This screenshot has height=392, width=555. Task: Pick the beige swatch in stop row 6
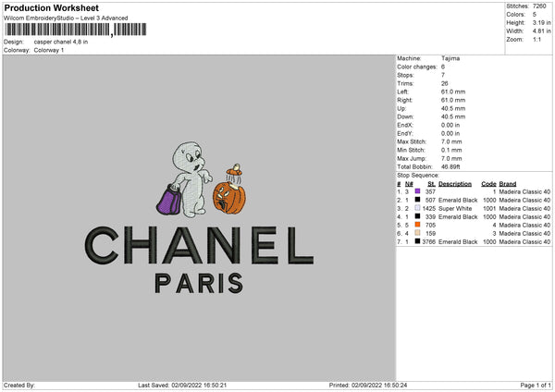click(417, 233)
